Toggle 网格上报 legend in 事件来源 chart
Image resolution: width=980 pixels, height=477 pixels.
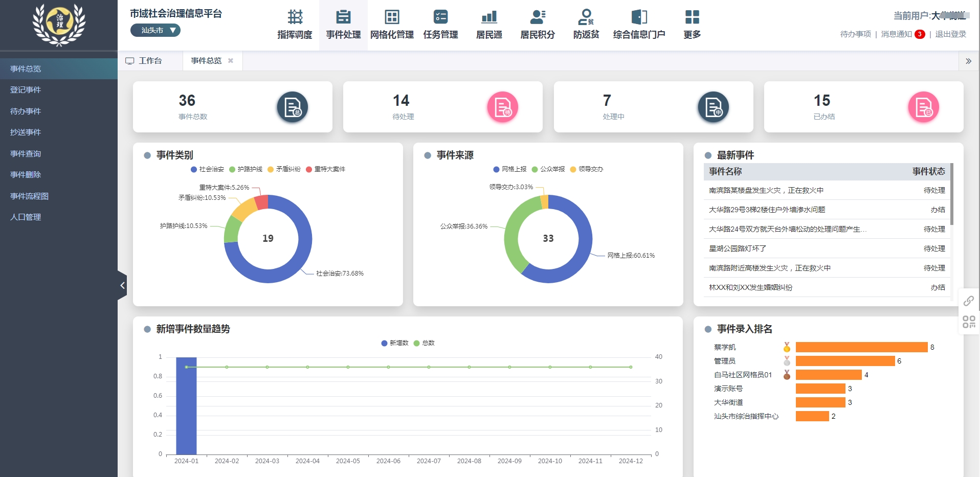[510, 169]
